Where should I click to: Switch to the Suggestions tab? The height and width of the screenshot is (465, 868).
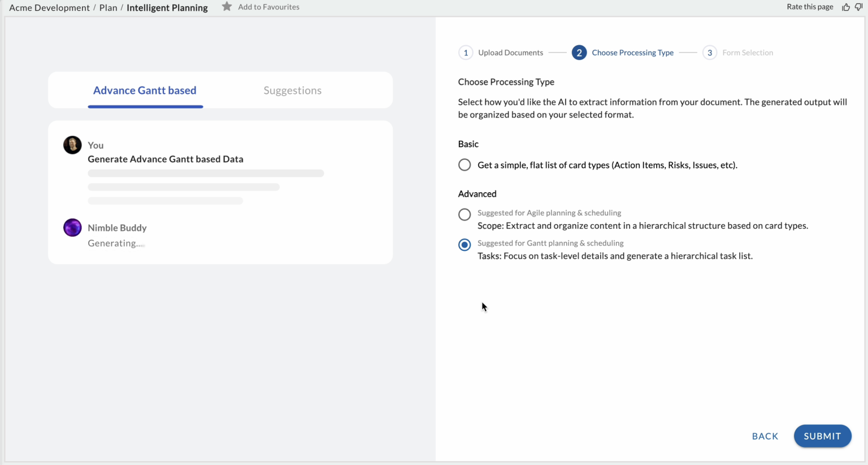(292, 90)
